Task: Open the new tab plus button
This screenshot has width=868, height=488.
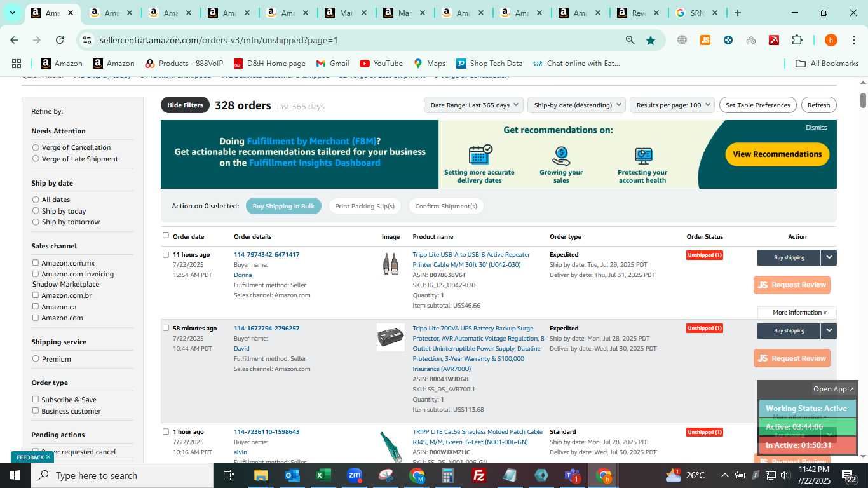Action: (737, 13)
